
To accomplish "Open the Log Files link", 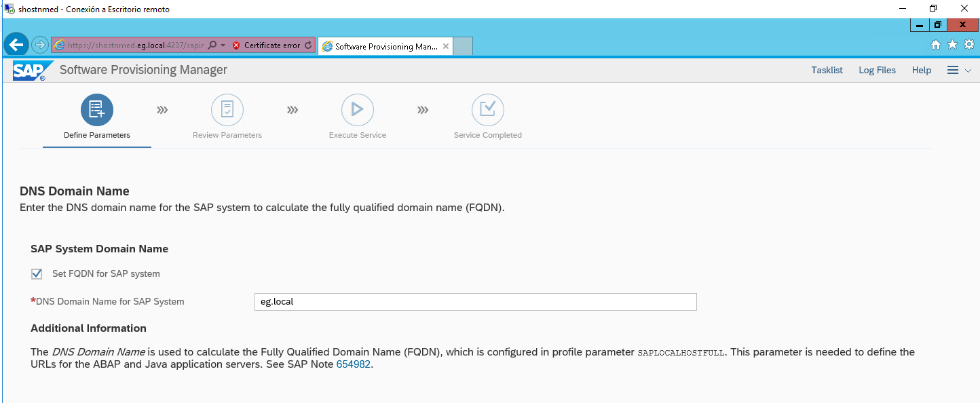I will (877, 70).
